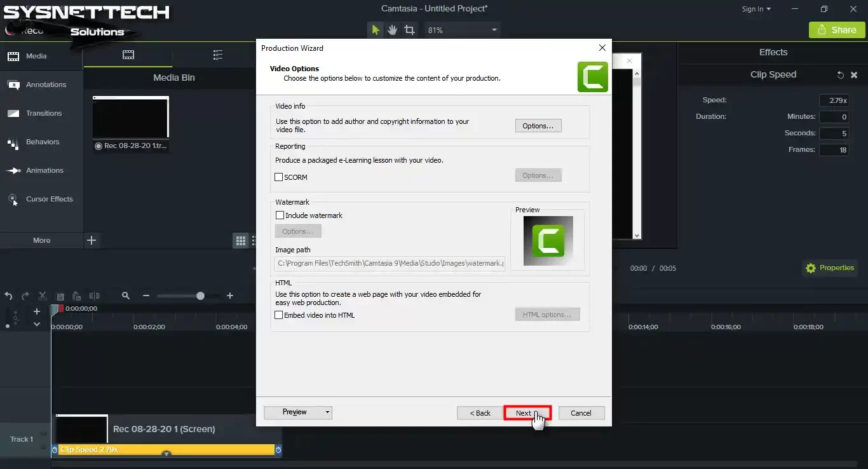Click the Redo icon on timeline toolbar
868x469 pixels.
pyautogui.click(x=25, y=296)
